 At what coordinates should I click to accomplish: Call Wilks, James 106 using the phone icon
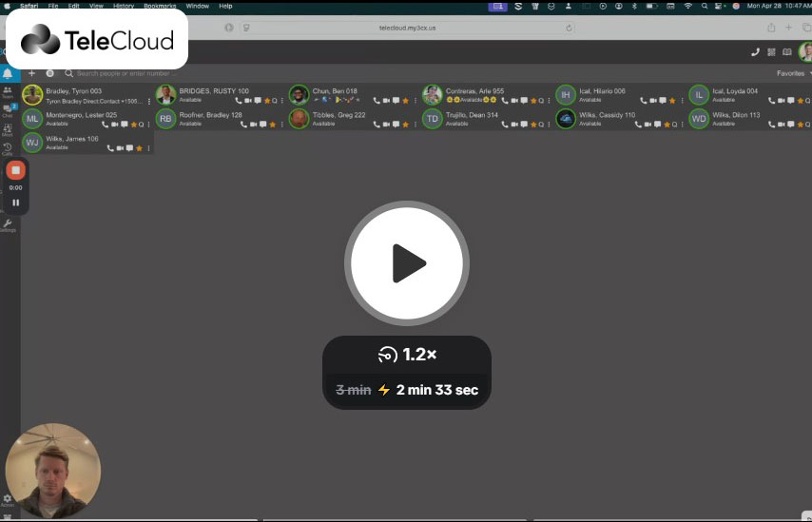click(110, 148)
